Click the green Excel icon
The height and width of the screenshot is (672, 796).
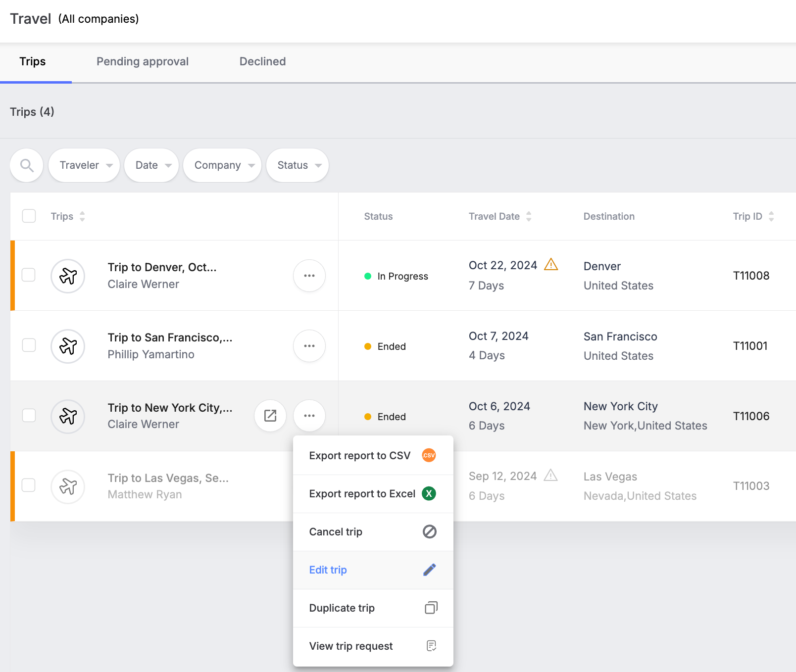429,493
